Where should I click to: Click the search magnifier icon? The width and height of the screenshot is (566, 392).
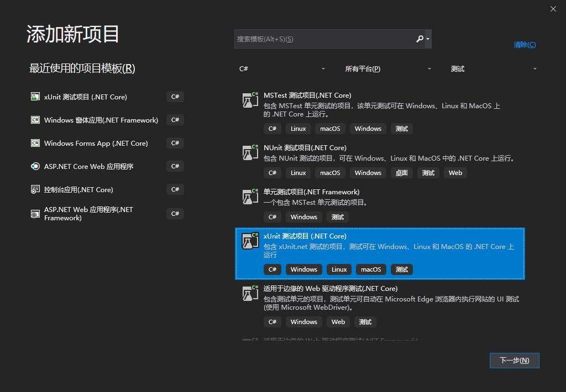tap(420, 39)
